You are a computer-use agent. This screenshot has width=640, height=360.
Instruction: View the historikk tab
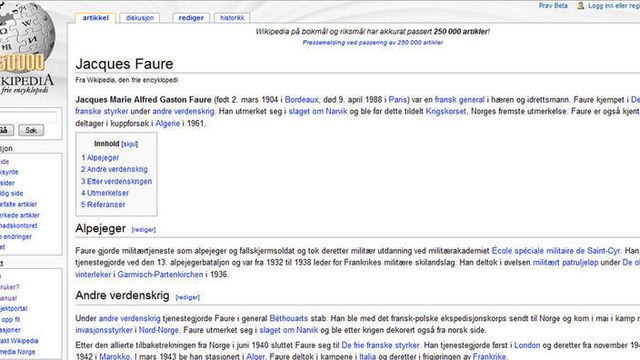232,18
